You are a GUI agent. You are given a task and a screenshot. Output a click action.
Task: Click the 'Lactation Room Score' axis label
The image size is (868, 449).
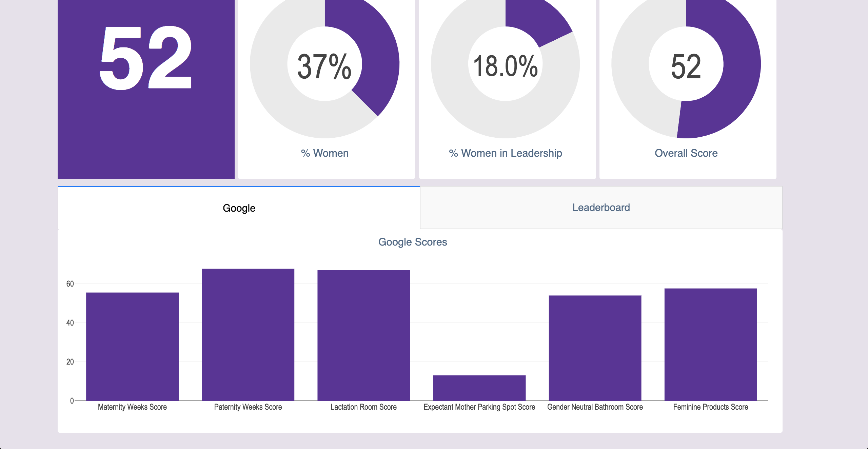click(363, 407)
